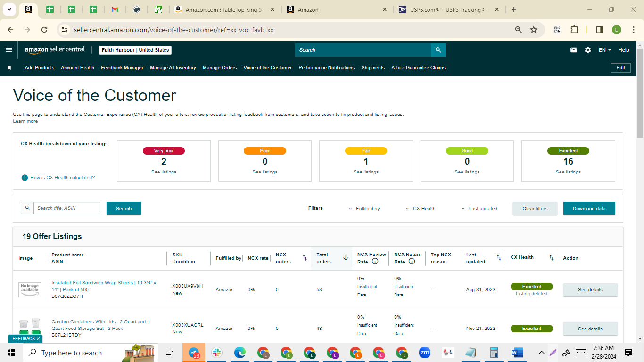Open Account Health page
Screen dimensions: 644x362
[78, 68]
